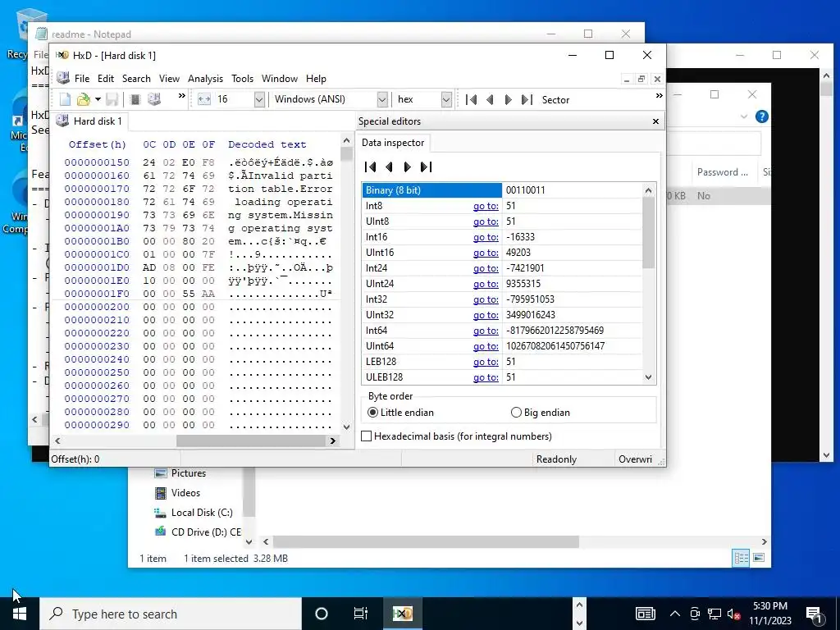This screenshot has width=840, height=630.
Task: Click the network tray icon
Action: [x=714, y=614]
